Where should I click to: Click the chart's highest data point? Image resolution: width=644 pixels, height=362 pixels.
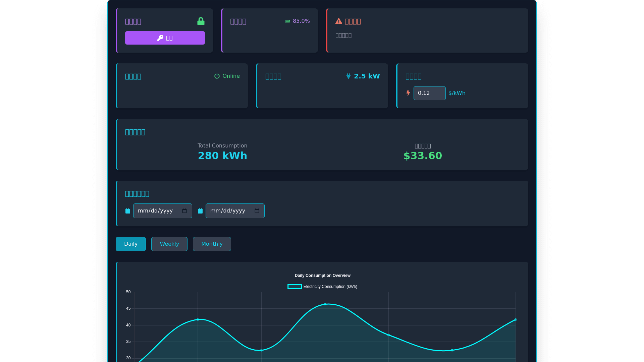pos(325,304)
